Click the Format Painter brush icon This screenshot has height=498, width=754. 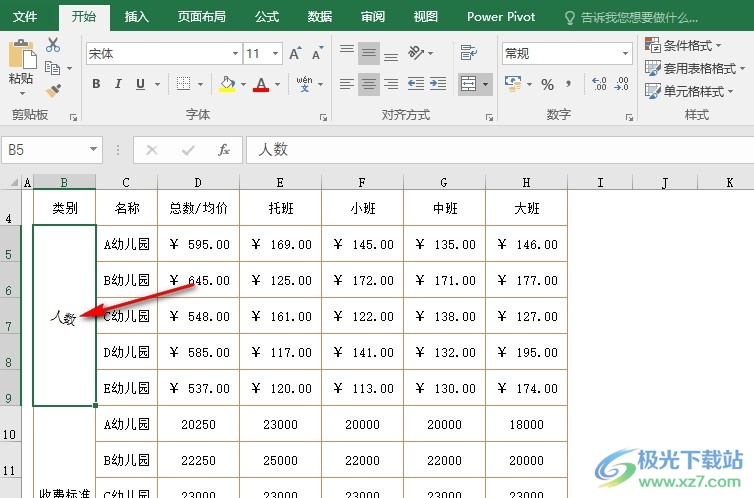coord(53,90)
